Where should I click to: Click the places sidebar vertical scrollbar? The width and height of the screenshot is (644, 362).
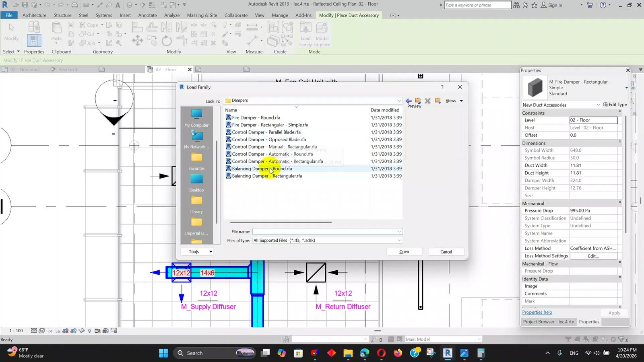(x=217, y=182)
